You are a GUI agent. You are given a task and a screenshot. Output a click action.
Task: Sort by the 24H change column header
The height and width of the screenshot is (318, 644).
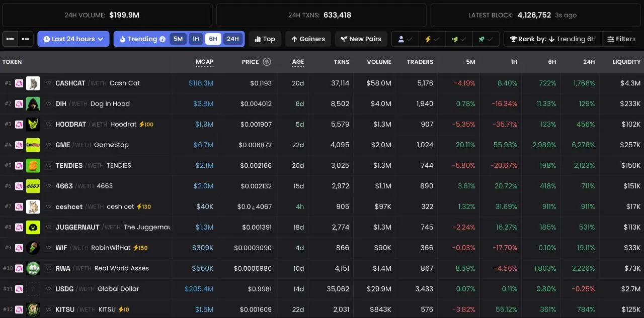(589, 62)
